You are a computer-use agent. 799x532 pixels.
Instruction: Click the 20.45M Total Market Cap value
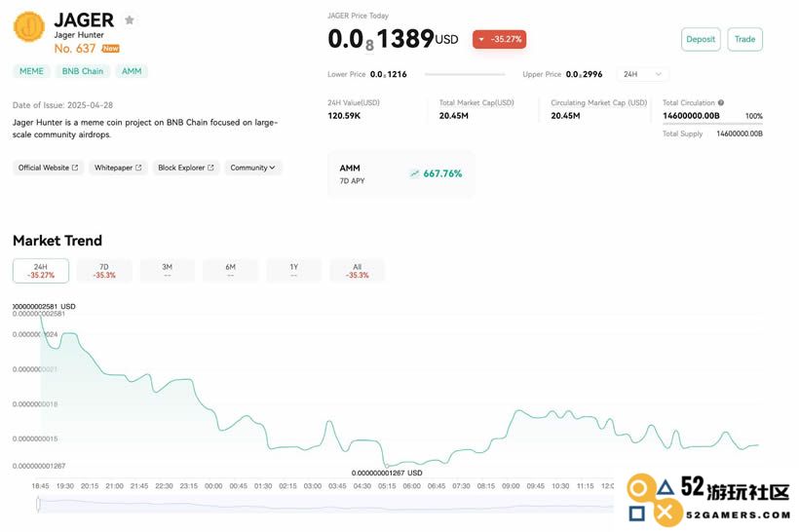tap(453, 116)
